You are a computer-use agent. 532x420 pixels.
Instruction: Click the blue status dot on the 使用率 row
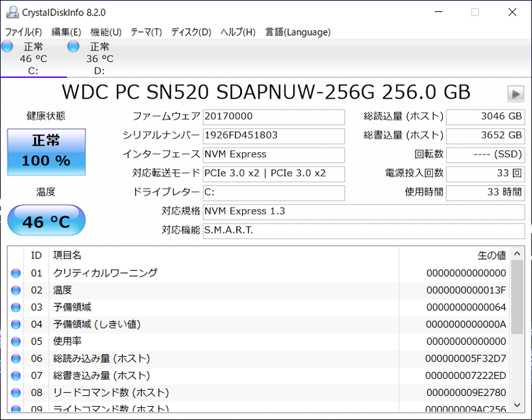coord(15,341)
